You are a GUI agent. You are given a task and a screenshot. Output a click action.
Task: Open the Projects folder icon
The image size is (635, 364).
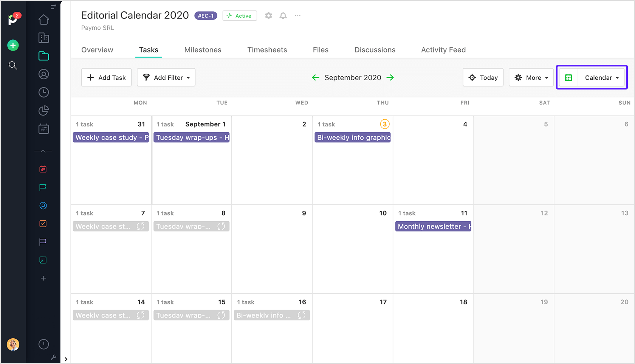pos(43,56)
